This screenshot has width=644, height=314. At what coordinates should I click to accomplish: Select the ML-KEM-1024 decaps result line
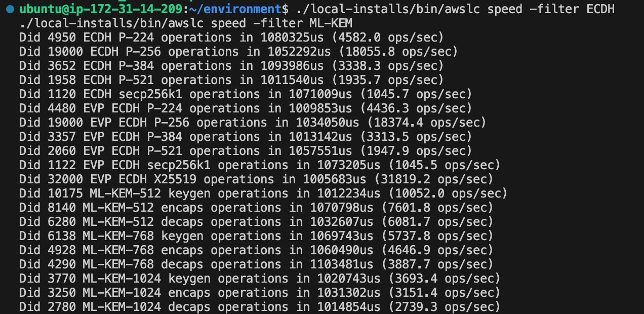260,307
